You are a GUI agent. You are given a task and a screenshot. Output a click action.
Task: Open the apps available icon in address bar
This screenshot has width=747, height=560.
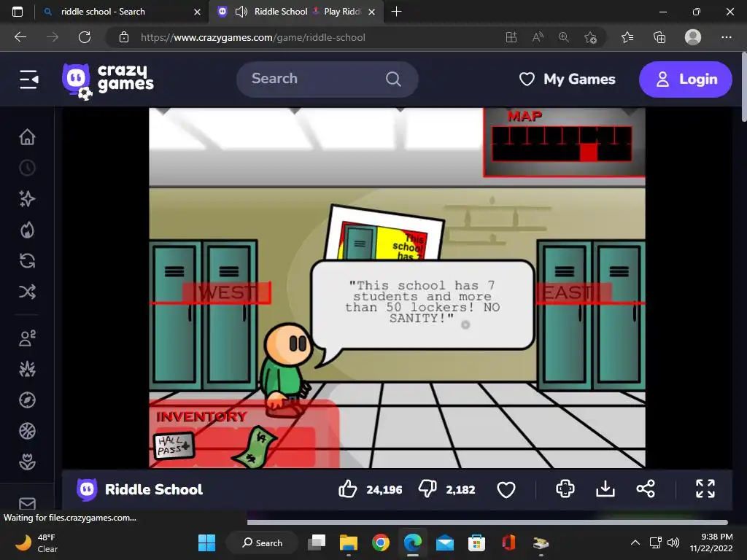511,37
